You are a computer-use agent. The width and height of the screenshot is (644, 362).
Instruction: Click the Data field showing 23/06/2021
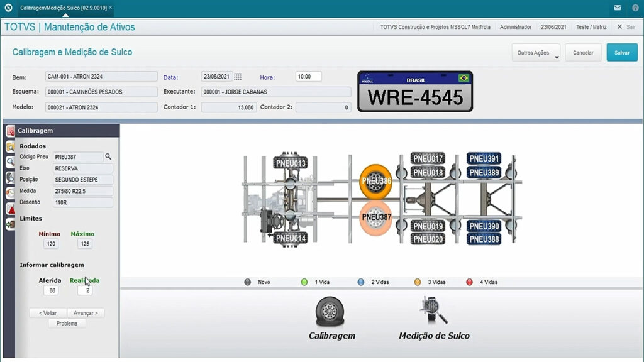coord(217,77)
